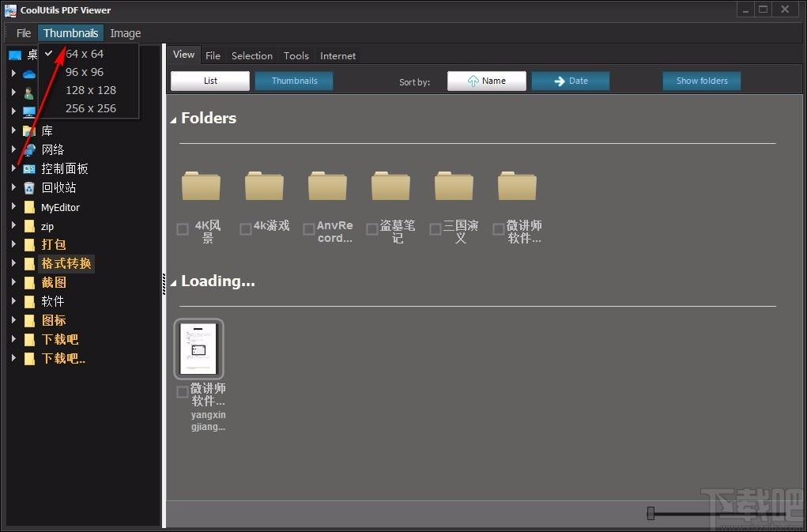Image resolution: width=807 pixels, height=532 pixels.
Task: Open the PDF document thumbnail
Action: pyautogui.click(x=198, y=349)
